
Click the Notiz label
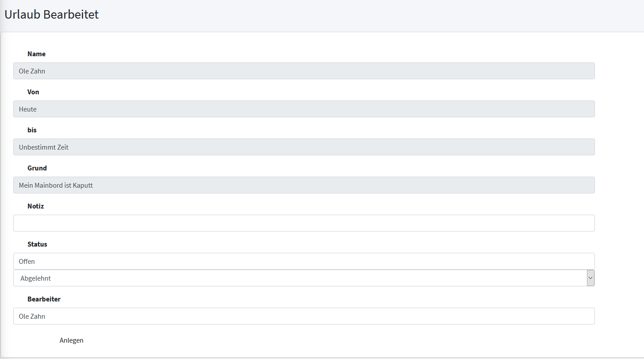[35, 206]
